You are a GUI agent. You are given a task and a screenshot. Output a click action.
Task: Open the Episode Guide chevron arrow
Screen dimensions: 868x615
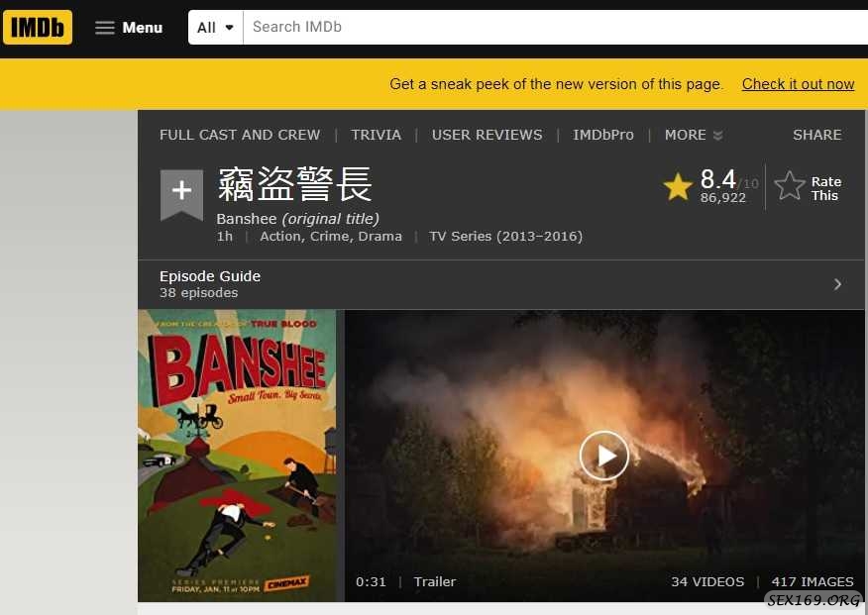click(837, 284)
